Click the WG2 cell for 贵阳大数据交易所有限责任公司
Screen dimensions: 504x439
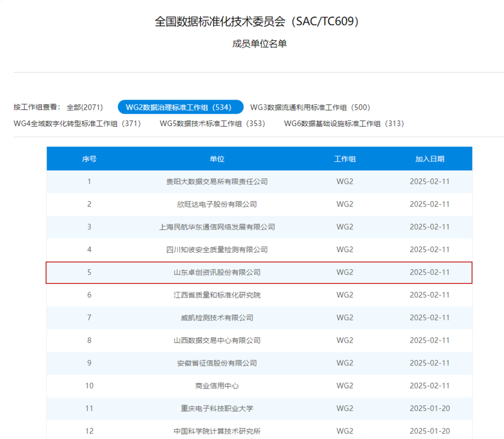point(345,182)
